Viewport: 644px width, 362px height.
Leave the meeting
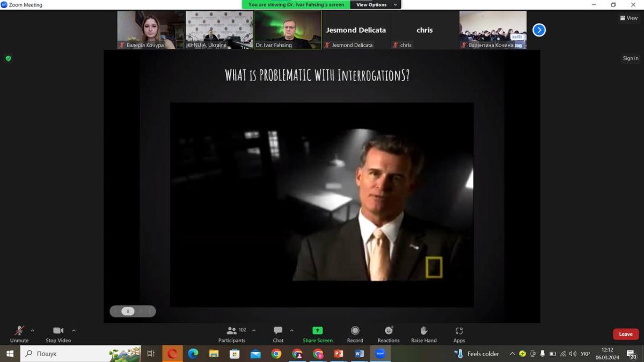coord(626,334)
